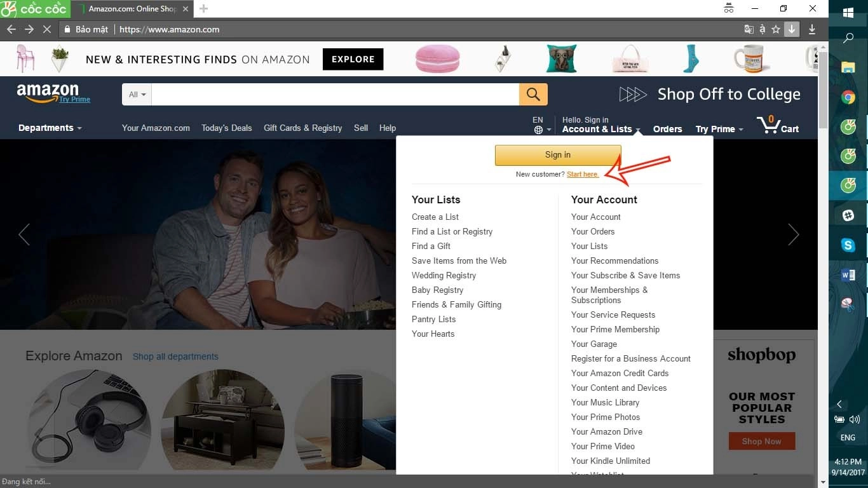Bookmark this page with the star icon

pos(776,29)
